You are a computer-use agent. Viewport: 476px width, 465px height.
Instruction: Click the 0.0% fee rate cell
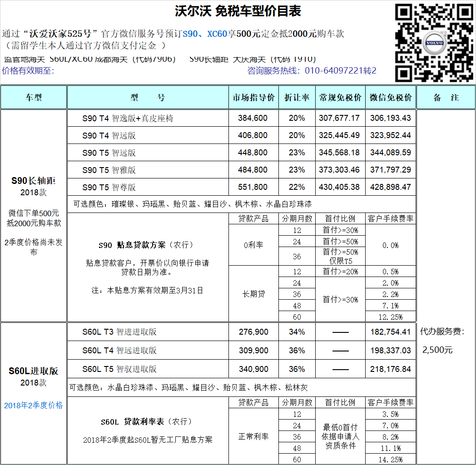click(x=391, y=245)
